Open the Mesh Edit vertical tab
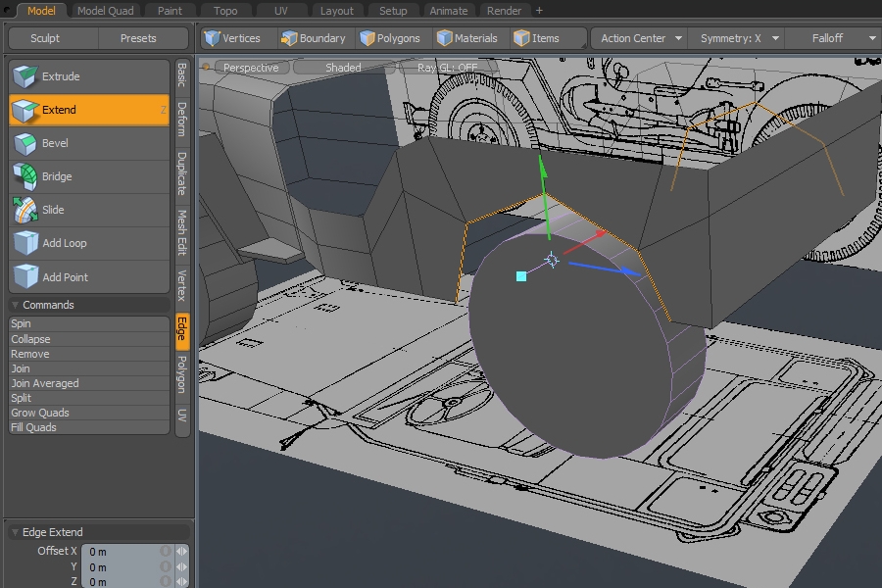 [181, 232]
